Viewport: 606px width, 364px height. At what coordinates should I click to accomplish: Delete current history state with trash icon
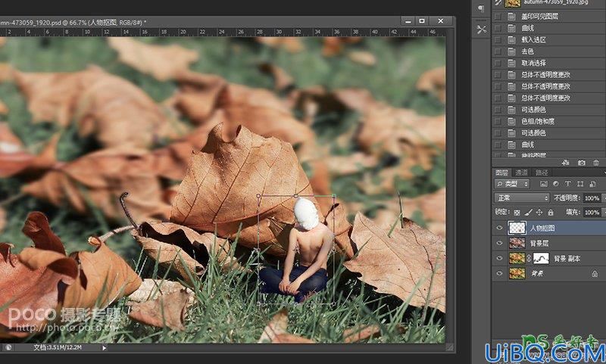click(x=596, y=163)
